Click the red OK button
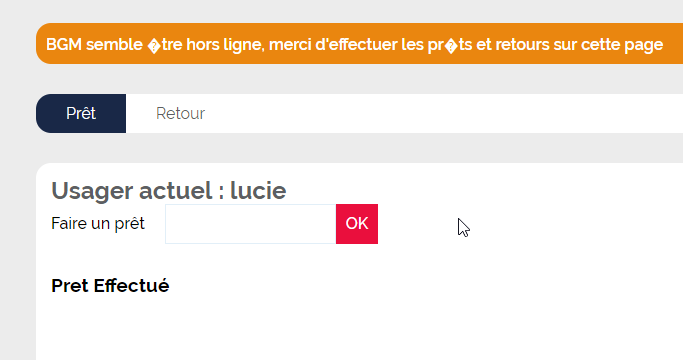 click(x=357, y=224)
